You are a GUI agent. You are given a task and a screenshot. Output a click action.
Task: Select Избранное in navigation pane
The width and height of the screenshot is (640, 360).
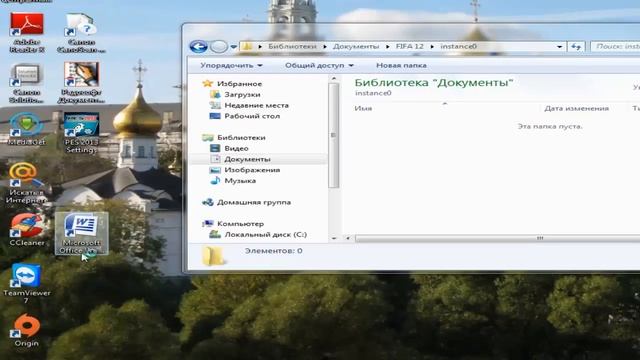[240, 84]
